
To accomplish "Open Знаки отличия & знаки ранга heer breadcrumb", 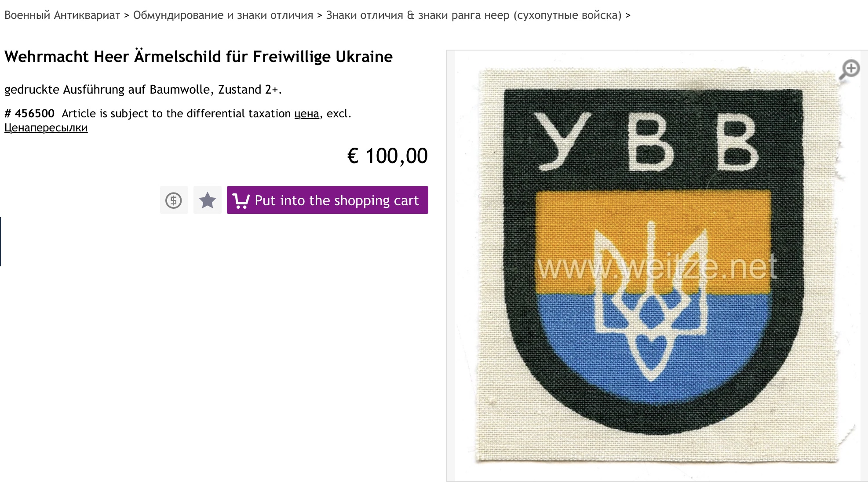I will [x=474, y=15].
